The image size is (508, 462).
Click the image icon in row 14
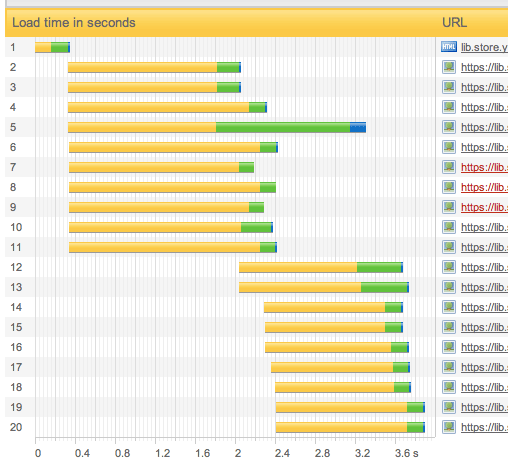(x=449, y=307)
